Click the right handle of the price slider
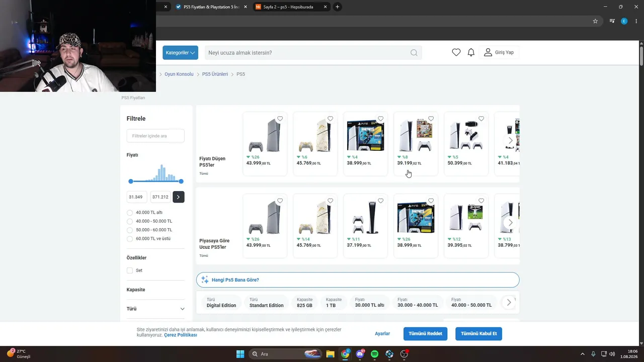The image size is (644, 362). pos(181,181)
